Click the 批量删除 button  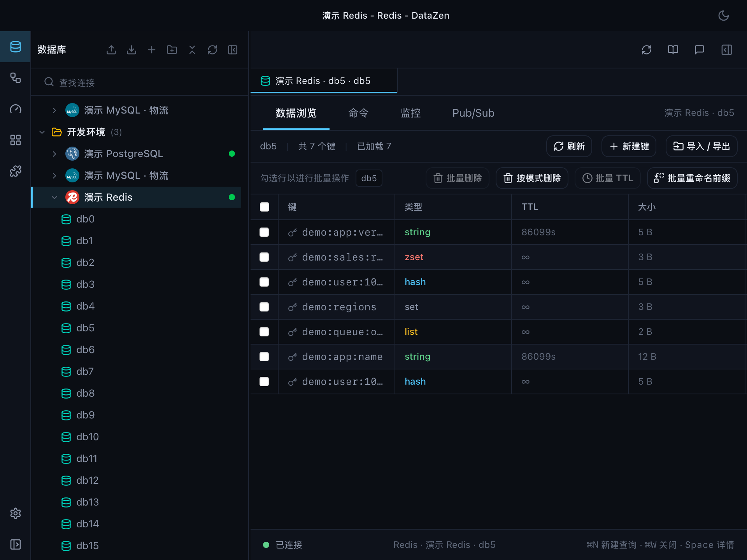coord(458,178)
